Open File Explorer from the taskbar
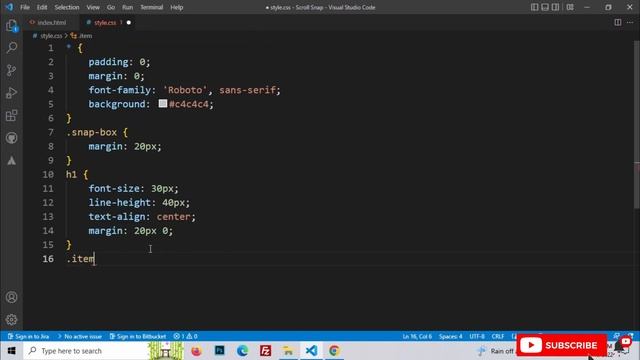 (x=288, y=351)
